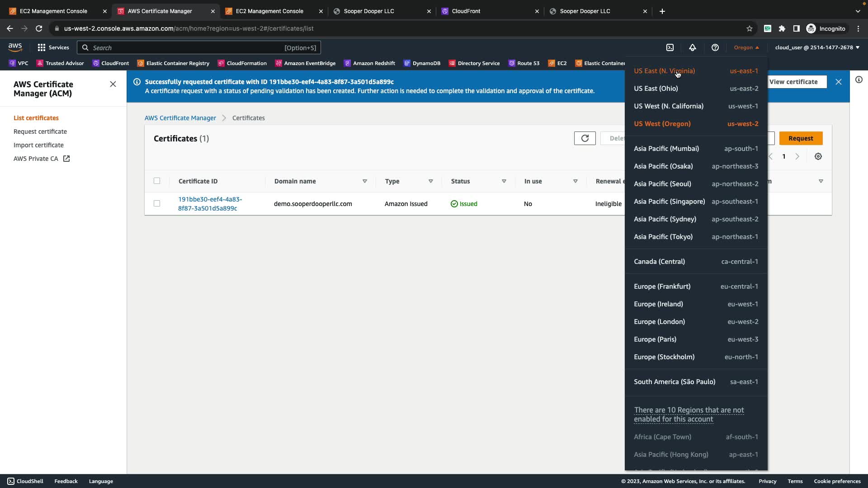Open CloudShell icon in top navigation bar

tap(670, 47)
